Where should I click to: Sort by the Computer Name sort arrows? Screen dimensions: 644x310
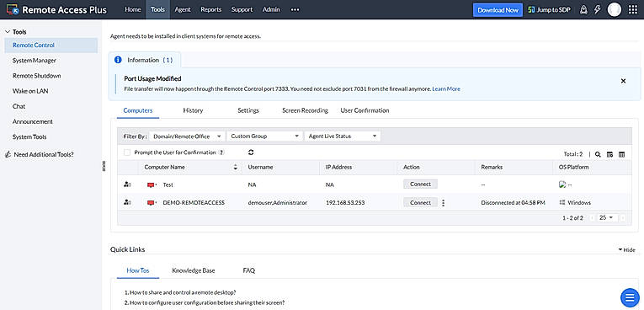tap(236, 168)
